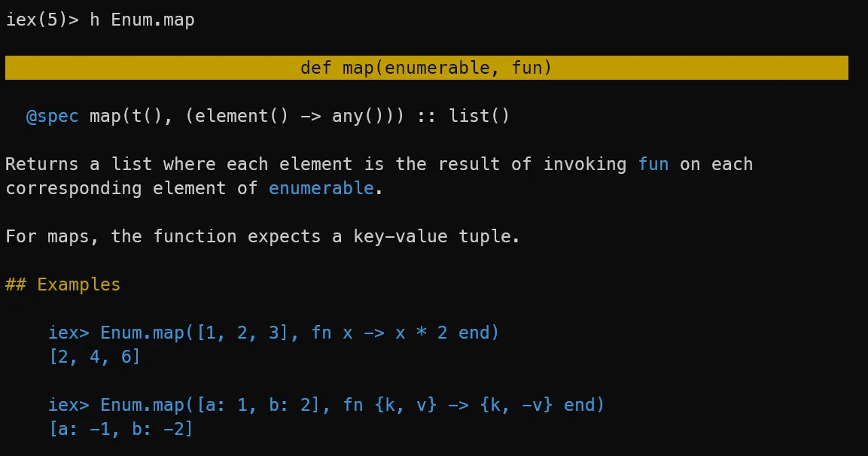This screenshot has height=456, width=868.
Task: Click the "## Examples" heading
Action: point(63,284)
